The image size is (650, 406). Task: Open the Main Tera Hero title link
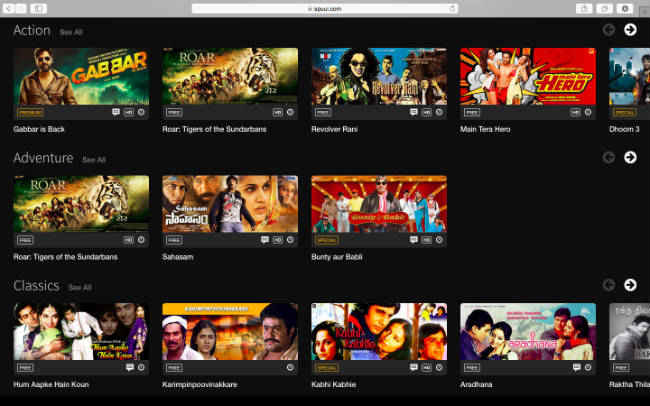click(x=485, y=129)
